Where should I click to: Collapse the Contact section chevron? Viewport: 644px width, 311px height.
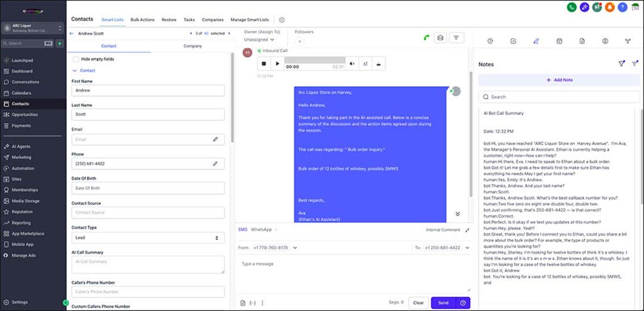coord(75,70)
